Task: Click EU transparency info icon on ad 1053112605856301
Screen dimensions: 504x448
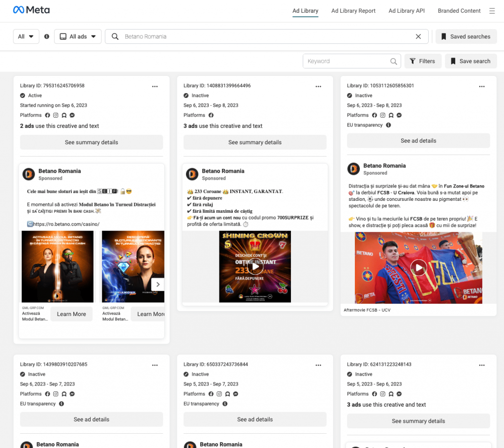Action: point(388,125)
